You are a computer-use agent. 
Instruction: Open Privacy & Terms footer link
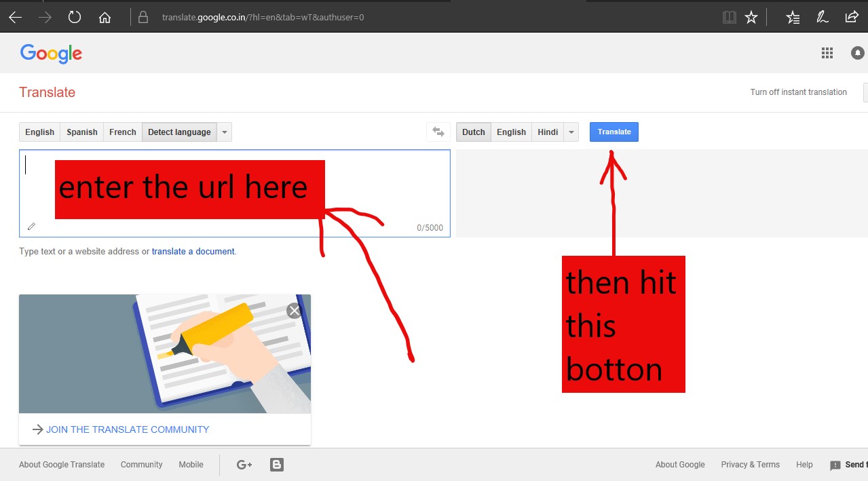751,465
